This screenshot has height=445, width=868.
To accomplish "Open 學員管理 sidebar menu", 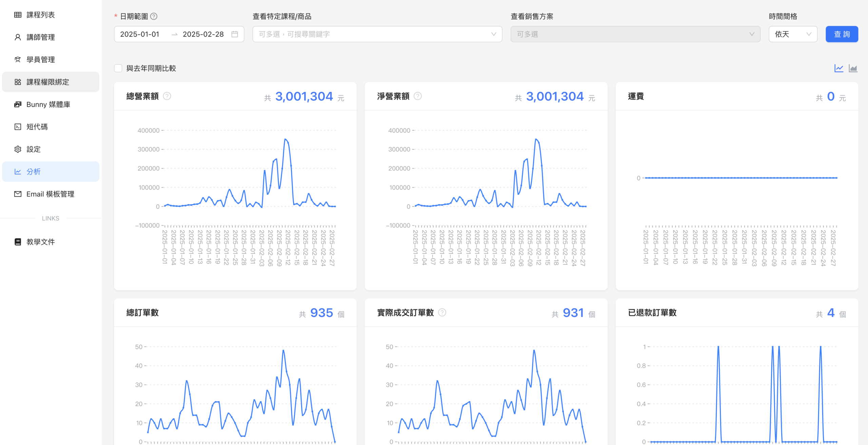I will (41, 60).
